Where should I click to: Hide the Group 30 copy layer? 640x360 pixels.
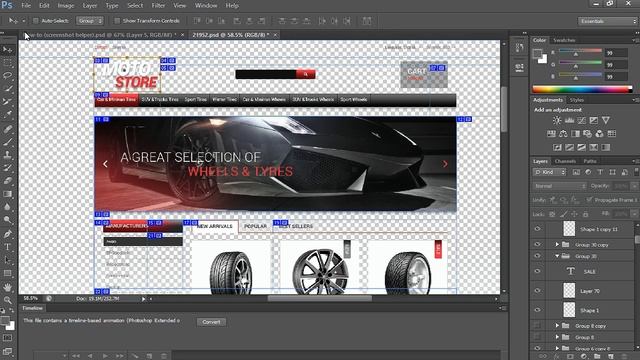click(538, 244)
